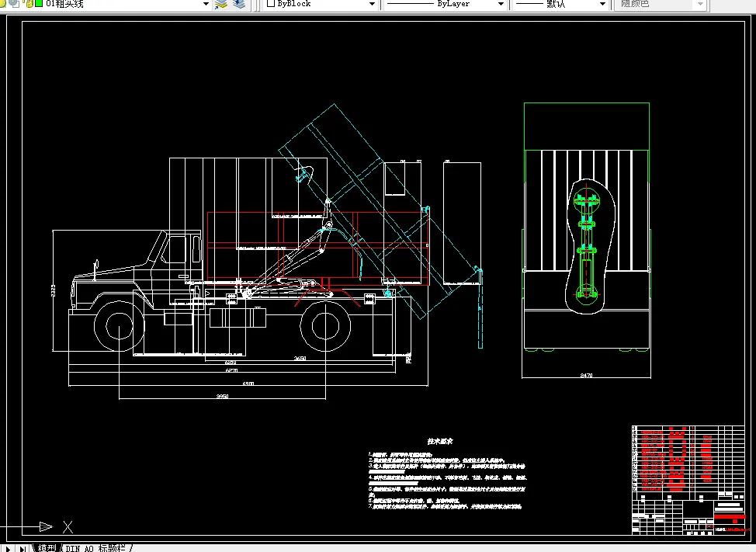Select the 6900 dimension text
The width and height of the screenshot is (756, 552).
248,384
